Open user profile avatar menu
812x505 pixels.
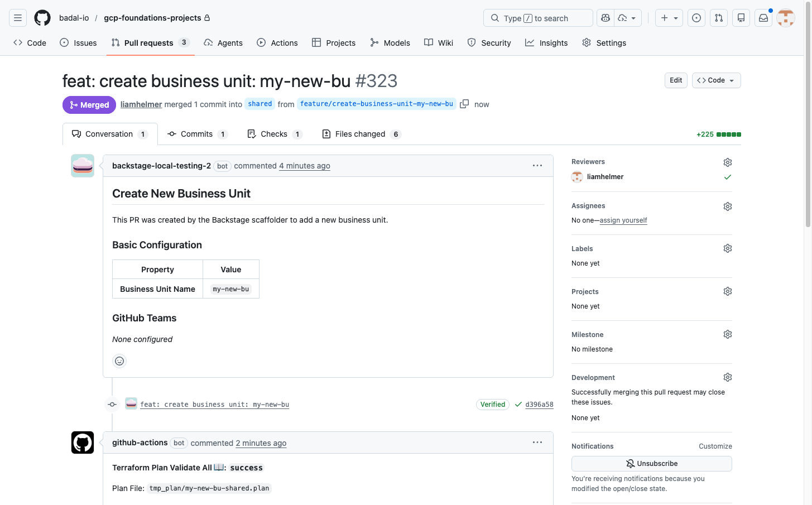point(786,18)
